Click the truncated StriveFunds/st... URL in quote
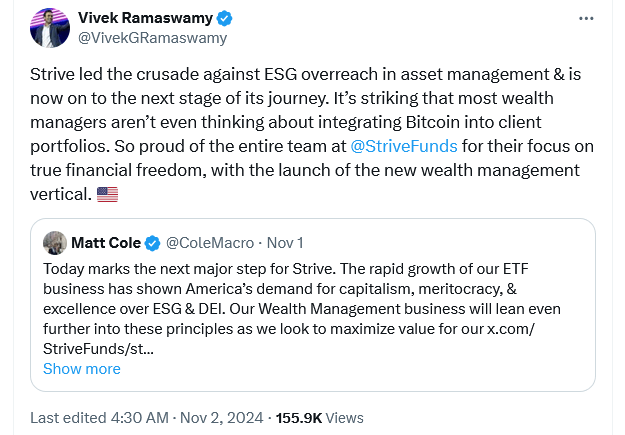This screenshot has width=625, height=435. (98, 349)
